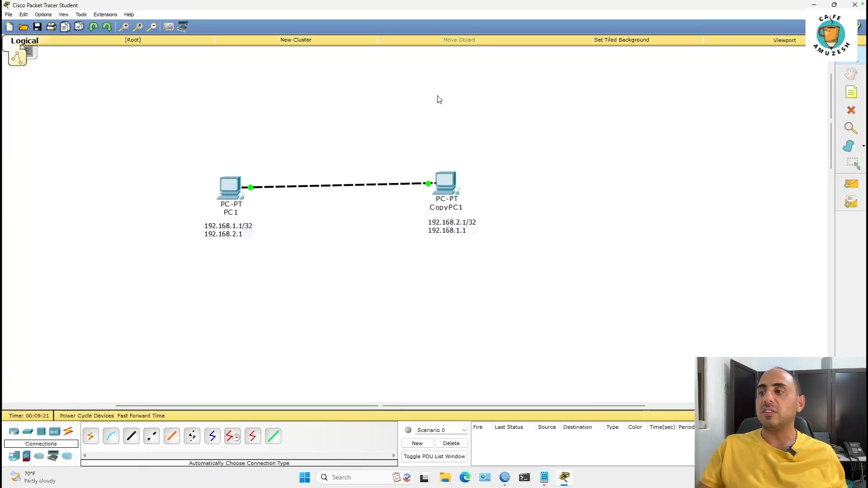Select the Security devices category
Image resolution: width=868 pixels, height=488 pixels.
click(27, 456)
